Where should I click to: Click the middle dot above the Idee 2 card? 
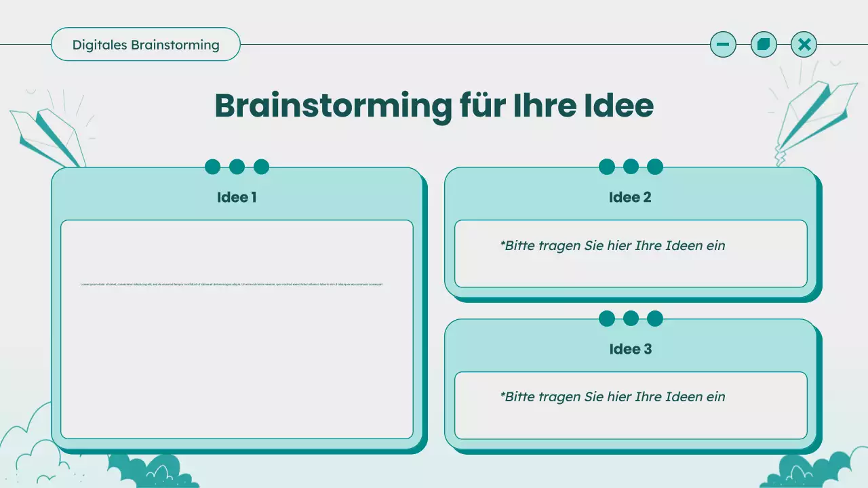631,167
